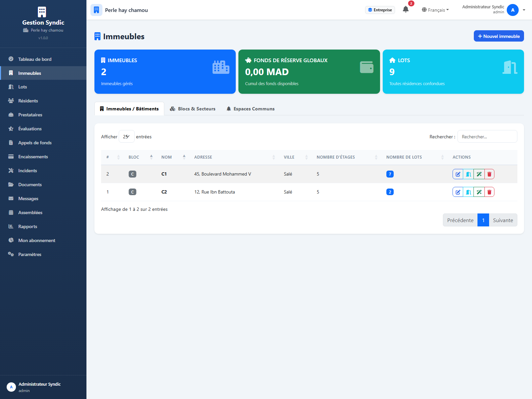Screen dimensions: 532x399
Task: Expand user menu caret beside avatar
Action: pyautogui.click(x=524, y=10)
